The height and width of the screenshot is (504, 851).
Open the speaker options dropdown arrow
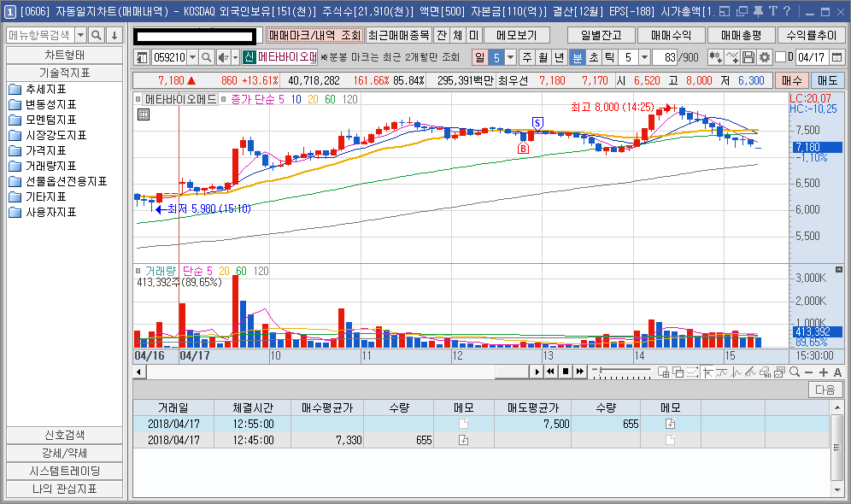pyautogui.click(x=236, y=57)
